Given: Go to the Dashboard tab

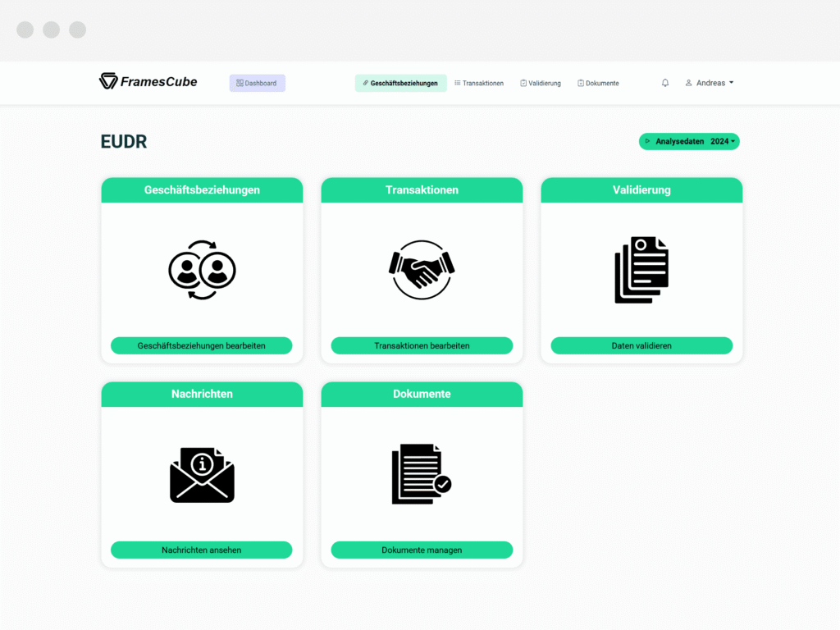Looking at the screenshot, I should tap(257, 83).
